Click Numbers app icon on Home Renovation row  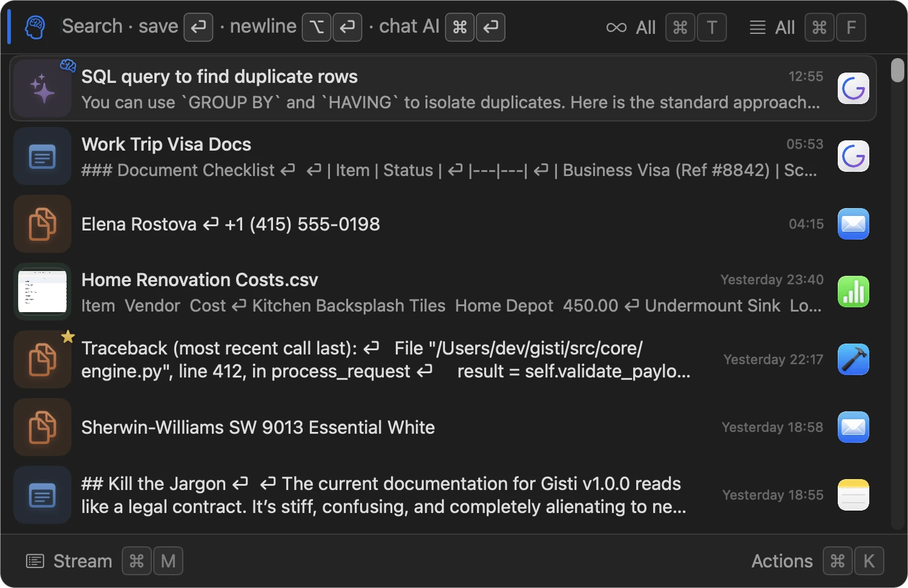pyautogui.click(x=854, y=292)
